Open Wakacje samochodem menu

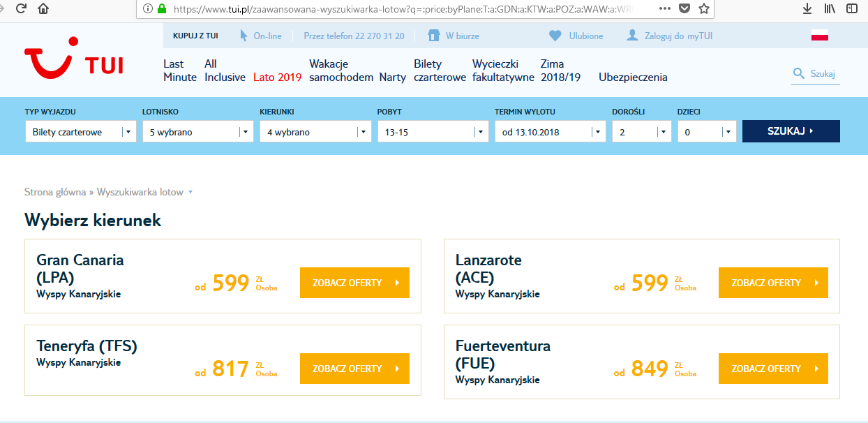click(x=341, y=70)
